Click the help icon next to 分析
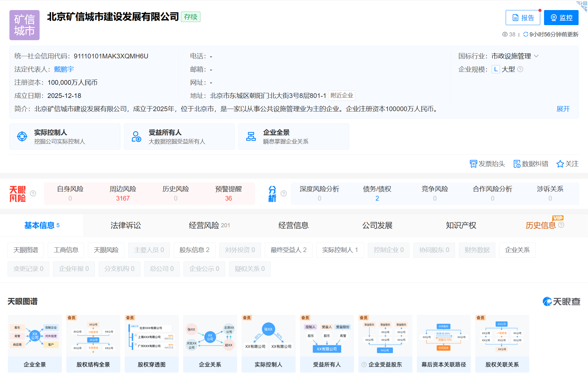The image size is (588, 377). pos(284,193)
